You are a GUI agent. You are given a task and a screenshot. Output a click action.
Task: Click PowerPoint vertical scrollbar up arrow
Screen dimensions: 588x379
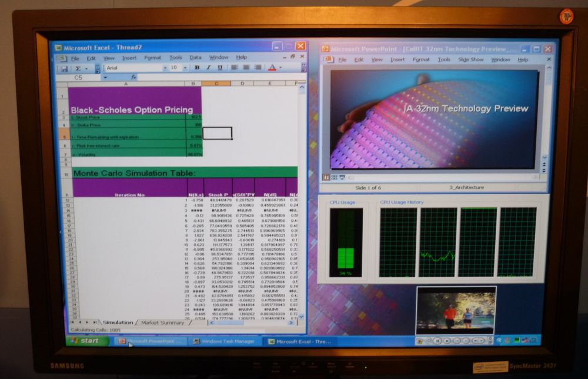549,68
